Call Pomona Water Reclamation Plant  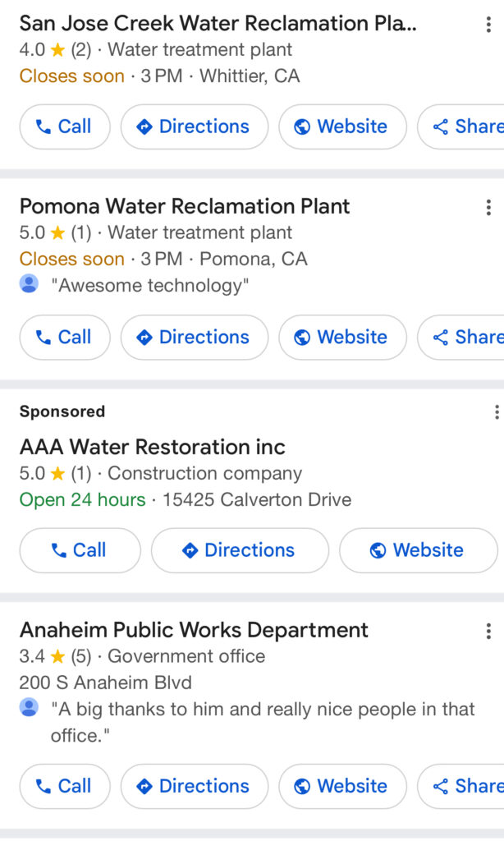[64, 338]
